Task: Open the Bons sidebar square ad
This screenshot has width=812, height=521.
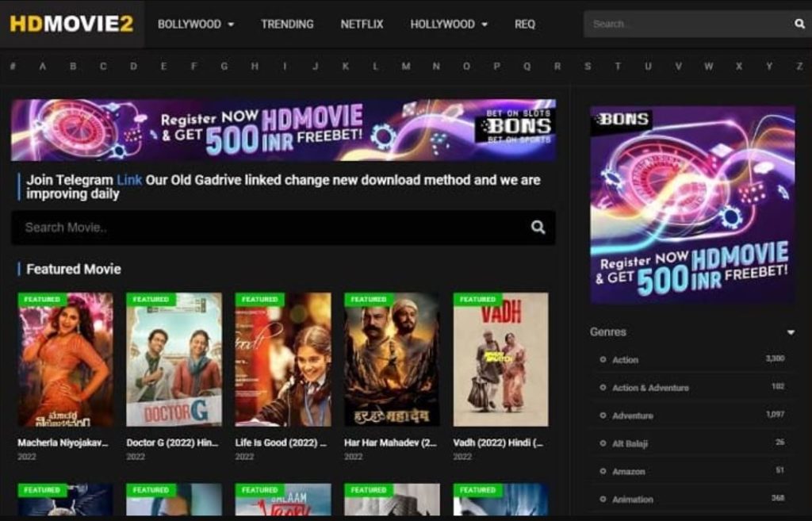Action: pos(692,205)
